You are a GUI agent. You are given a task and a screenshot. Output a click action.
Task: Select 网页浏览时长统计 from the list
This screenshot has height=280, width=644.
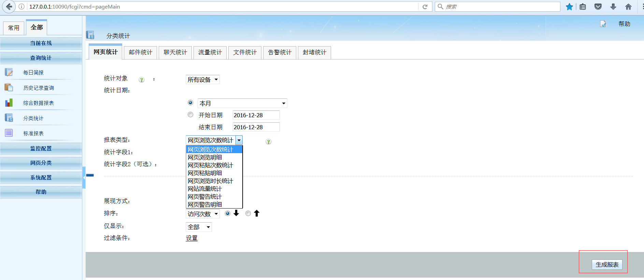tap(210, 181)
